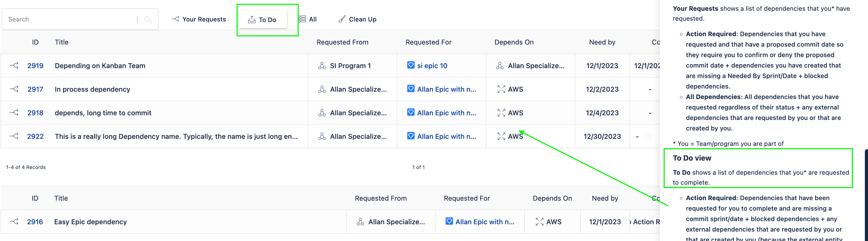Image resolution: width=868 pixels, height=241 pixels.
Task: Expand the AWS entry in row 2916
Action: 540,222
